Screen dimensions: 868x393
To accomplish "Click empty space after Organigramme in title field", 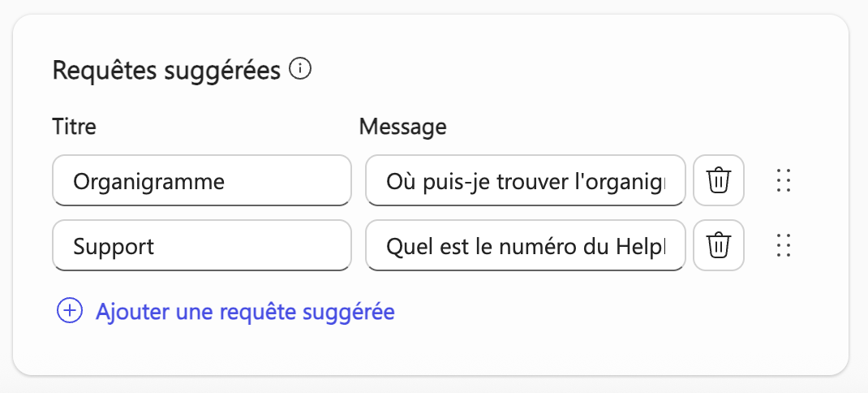I will click(292, 180).
